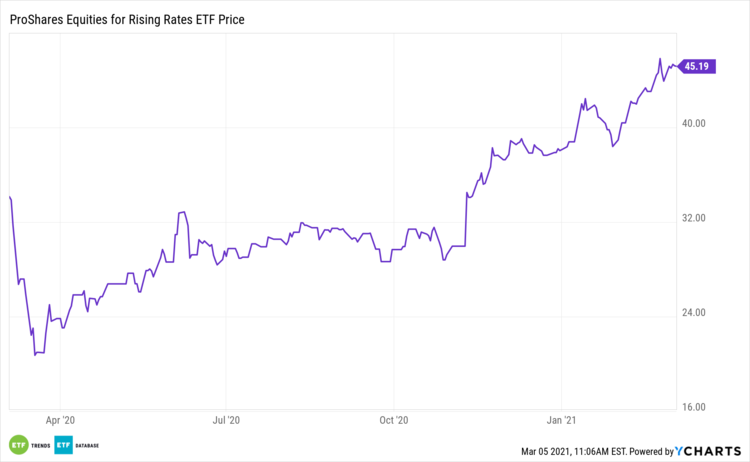Click the Apr '20 axis label
This screenshot has height=462, width=750.
[61, 420]
